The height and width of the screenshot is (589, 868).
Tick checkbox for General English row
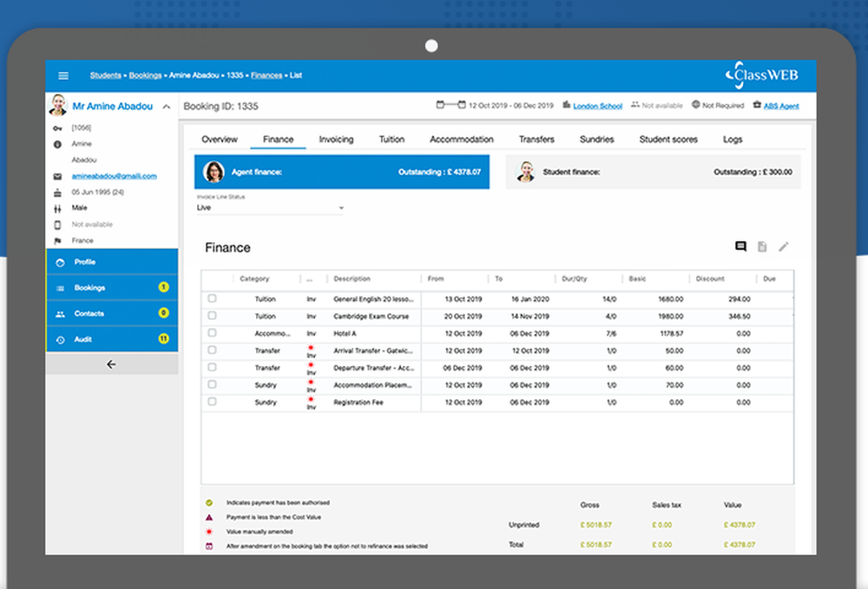[x=212, y=298]
